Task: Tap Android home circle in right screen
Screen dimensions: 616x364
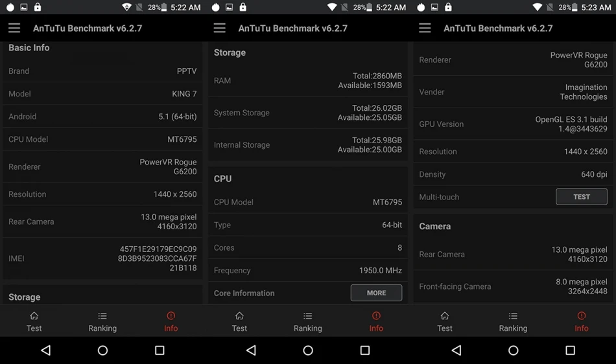Action: coord(513,350)
